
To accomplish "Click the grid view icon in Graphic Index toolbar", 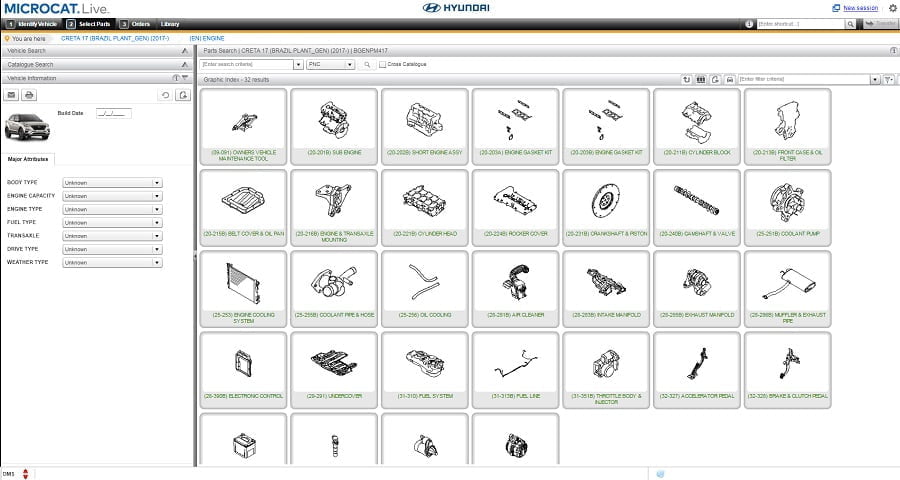I will [x=701, y=79].
